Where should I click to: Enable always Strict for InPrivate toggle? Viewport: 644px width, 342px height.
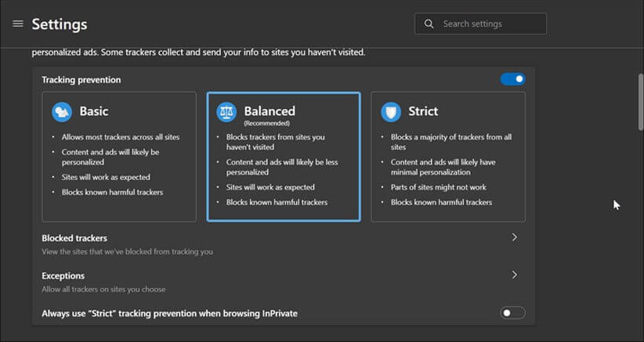(x=512, y=313)
